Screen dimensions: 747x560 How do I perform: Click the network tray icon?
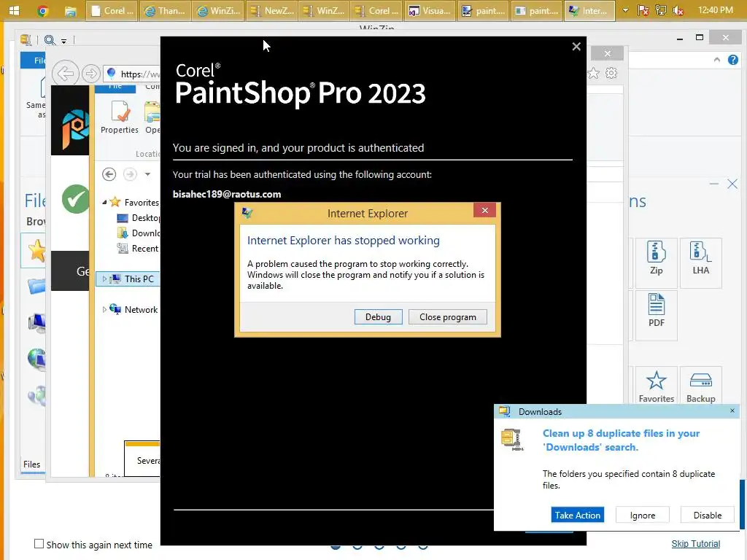tap(661, 10)
